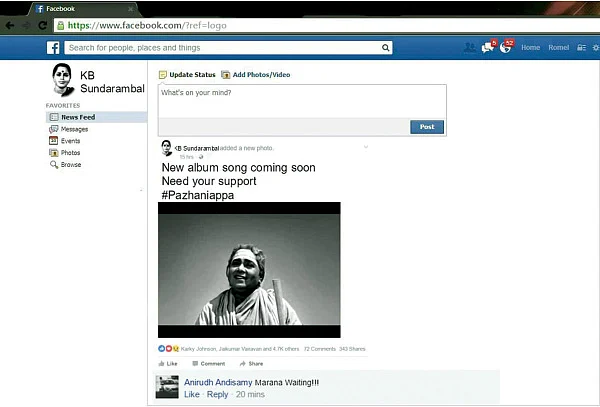Open the globe notifications icon
The height and width of the screenshot is (407, 600).
click(505, 47)
